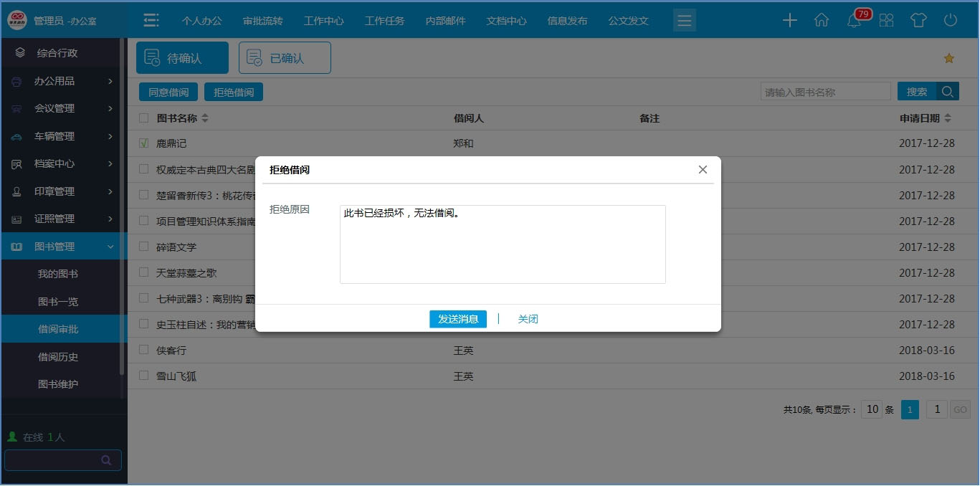The height and width of the screenshot is (486, 980).
Task: Click inside the 请输入图书名称 search field
Action: coord(824,91)
